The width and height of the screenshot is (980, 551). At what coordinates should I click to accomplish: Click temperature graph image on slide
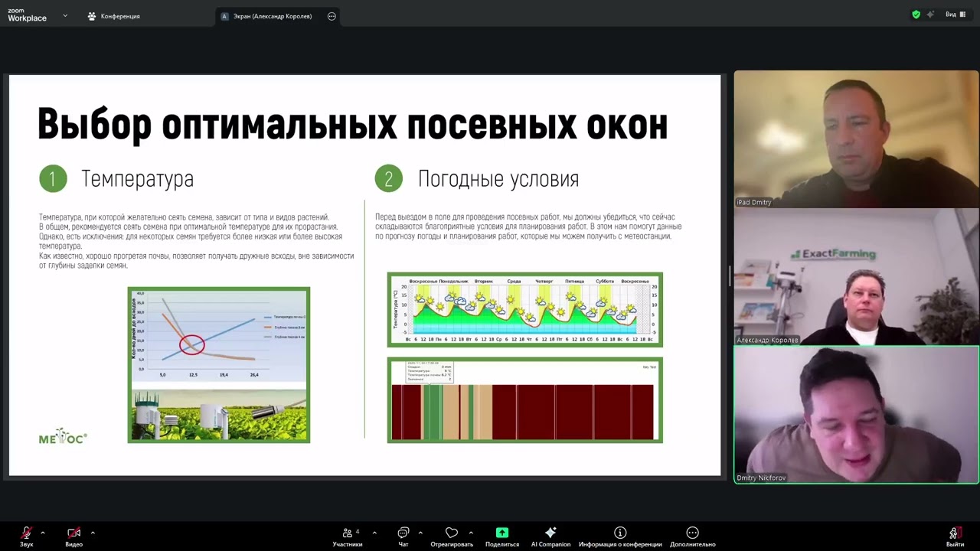[219, 365]
